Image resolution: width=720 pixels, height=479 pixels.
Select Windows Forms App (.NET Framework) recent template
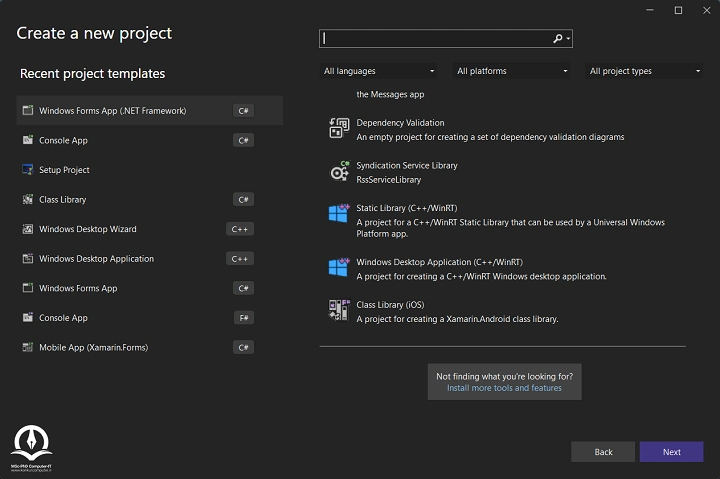click(x=150, y=110)
